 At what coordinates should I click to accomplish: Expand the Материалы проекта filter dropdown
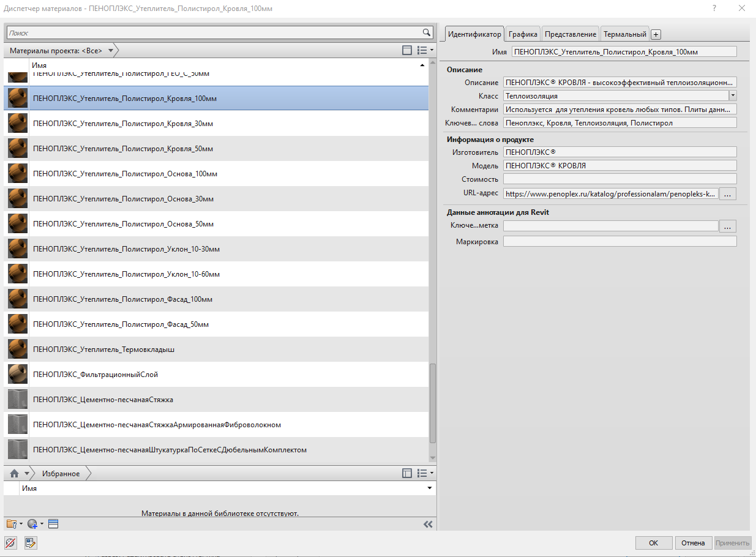pos(111,51)
